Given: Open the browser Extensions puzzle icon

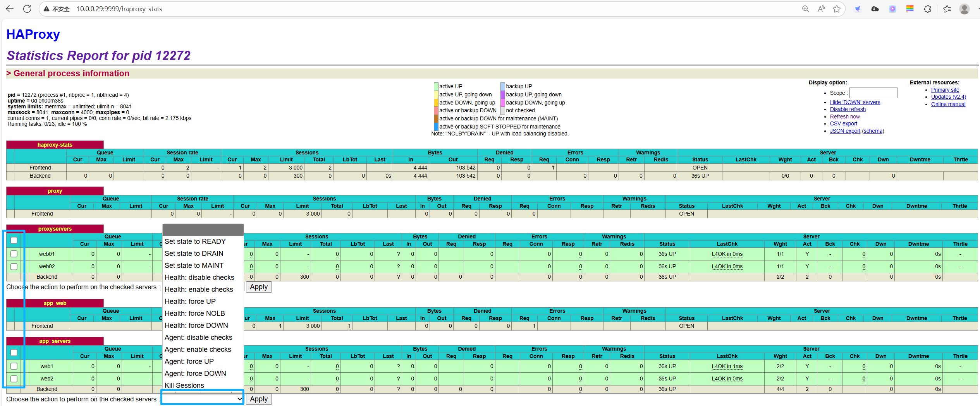Looking at the screenshot, I should 927,9.
